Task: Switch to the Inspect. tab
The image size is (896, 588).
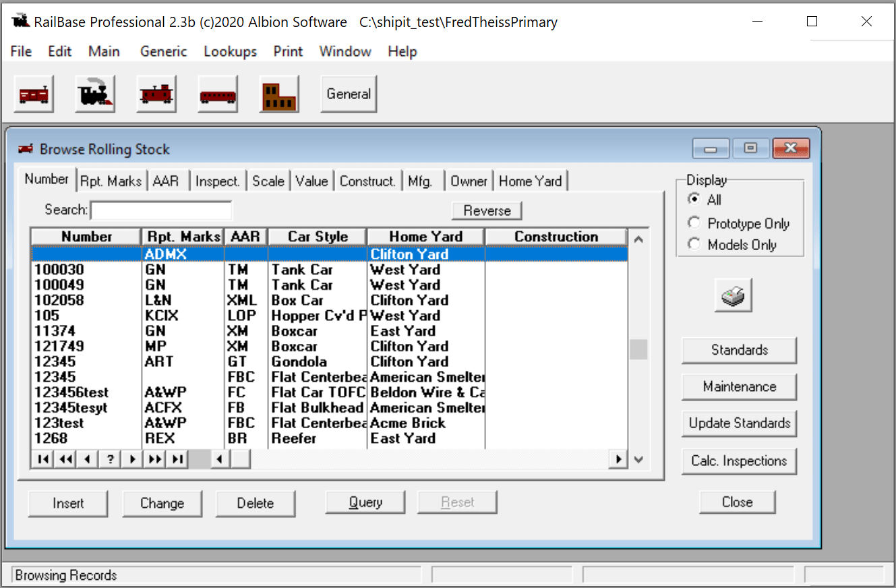Action: (218, 181)
